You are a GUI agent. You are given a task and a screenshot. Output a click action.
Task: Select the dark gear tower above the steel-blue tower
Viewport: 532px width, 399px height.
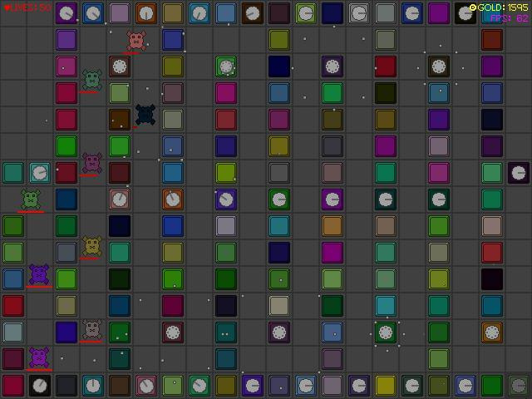[439, 66]
